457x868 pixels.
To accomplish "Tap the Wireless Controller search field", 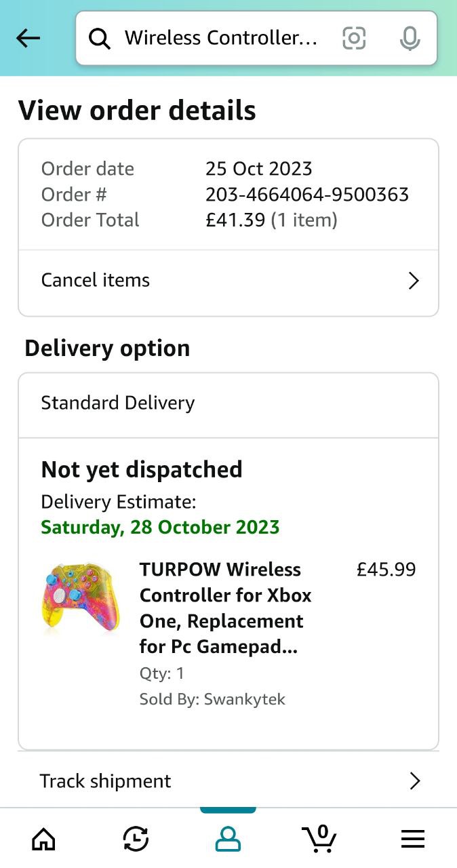I will [x=220, y=39].
